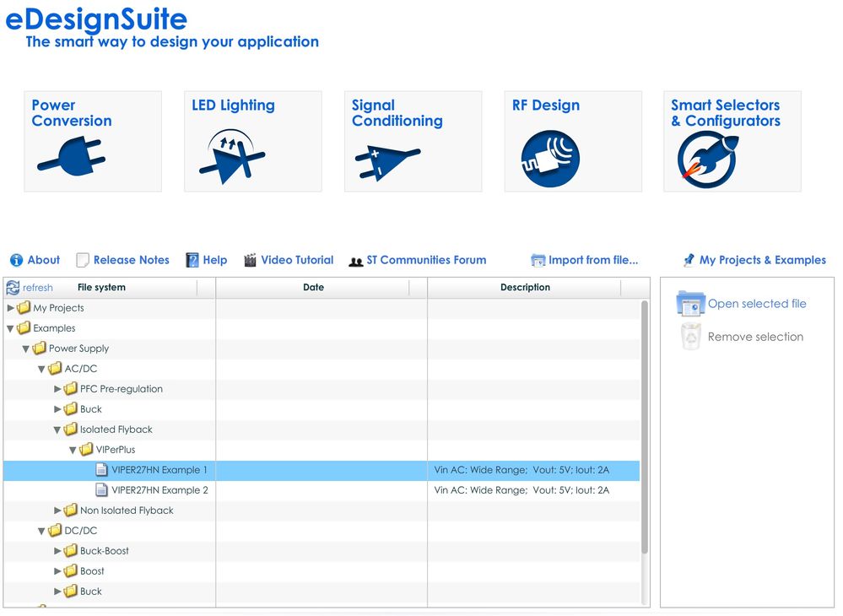The image size is (843, 616).
Task: Collapse the VIPerPlus node
Action: (x=73, y=450)
